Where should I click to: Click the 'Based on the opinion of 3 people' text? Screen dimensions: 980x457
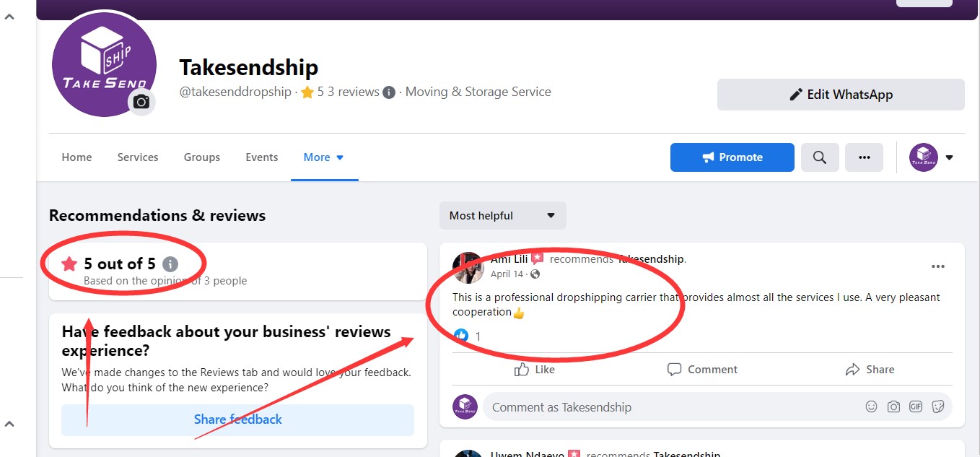pos(165,281)
